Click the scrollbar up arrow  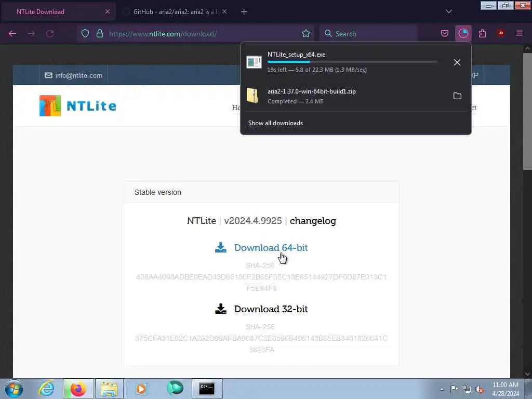(x=527, y=48)
